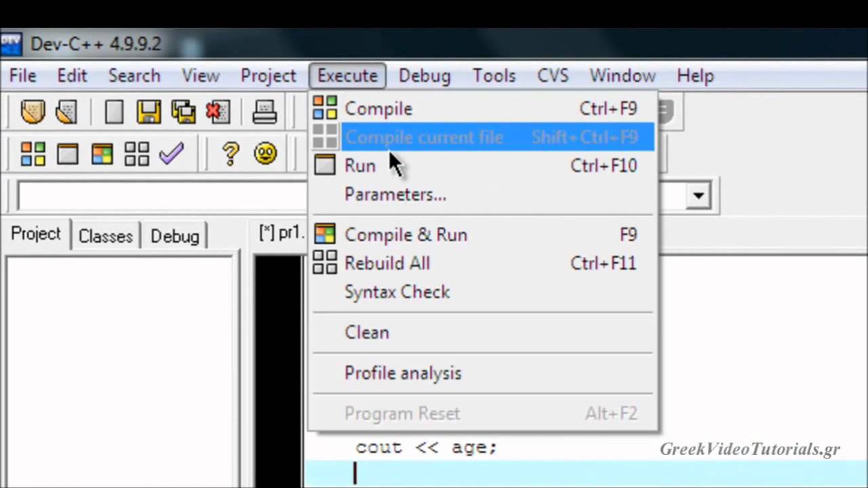Save the file with the floppy disk icon
This screenshot has width=868, height=488.
pyautogui.click(x=149, y=112)
